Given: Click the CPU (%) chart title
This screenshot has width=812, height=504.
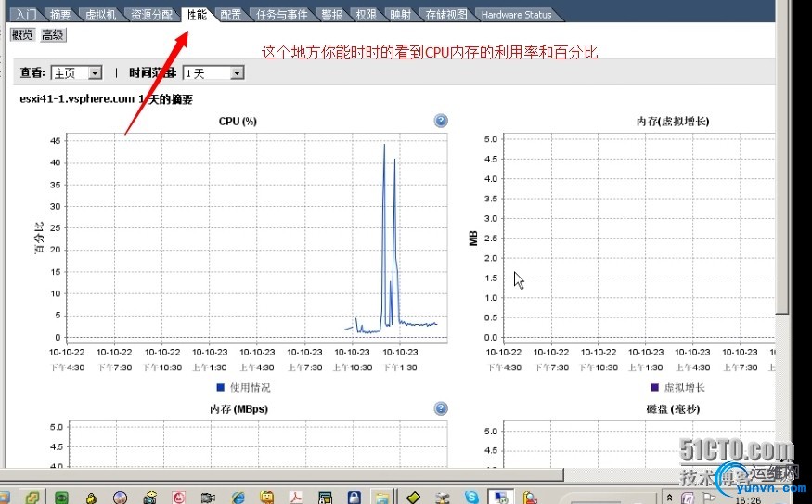Looking at the screenshot, I should click(238, 122).
